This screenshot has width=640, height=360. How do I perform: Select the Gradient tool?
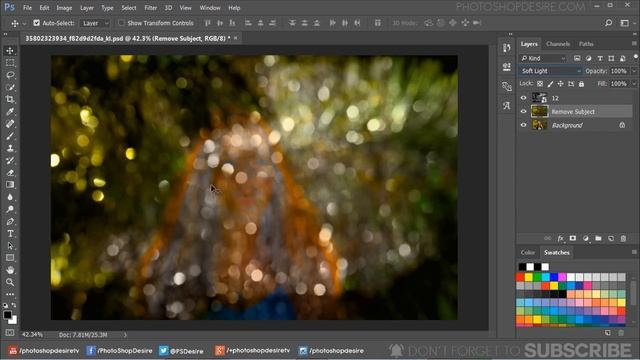(10, 185)
